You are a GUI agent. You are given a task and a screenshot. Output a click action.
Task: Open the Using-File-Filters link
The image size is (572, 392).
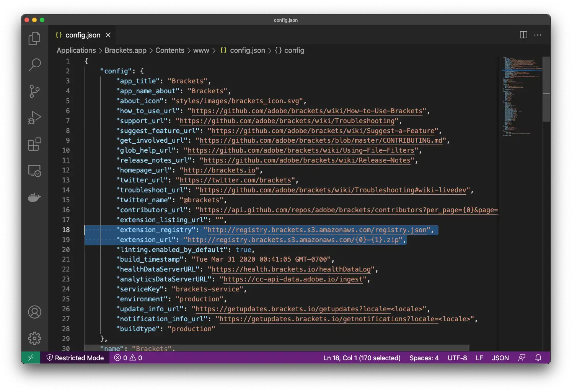(301, 150)
